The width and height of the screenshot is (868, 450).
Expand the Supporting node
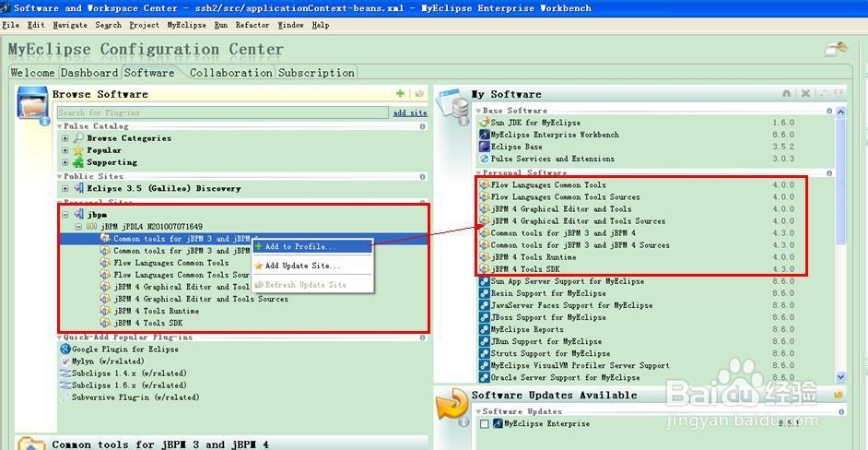(65, 162)
